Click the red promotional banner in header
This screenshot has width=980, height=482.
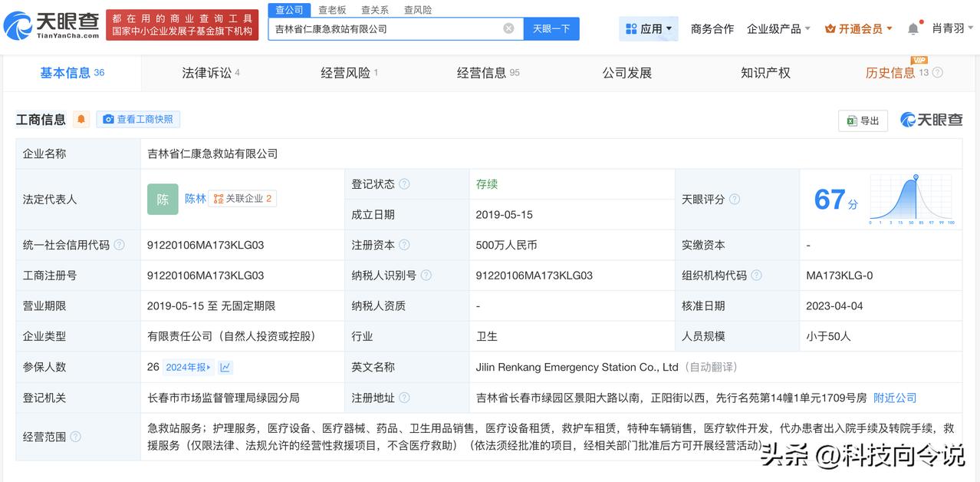coord(182,25)
